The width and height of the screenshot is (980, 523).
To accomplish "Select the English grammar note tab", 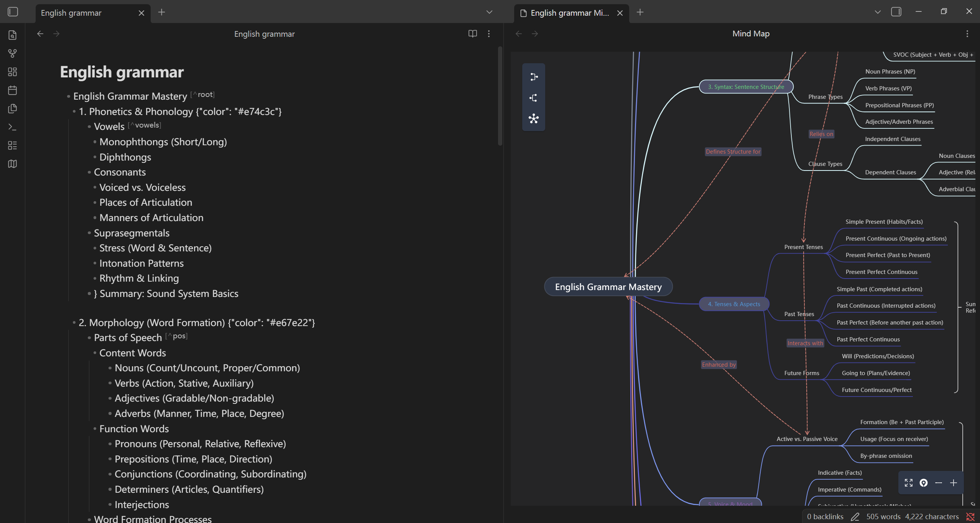I will [x=71, y=13].
